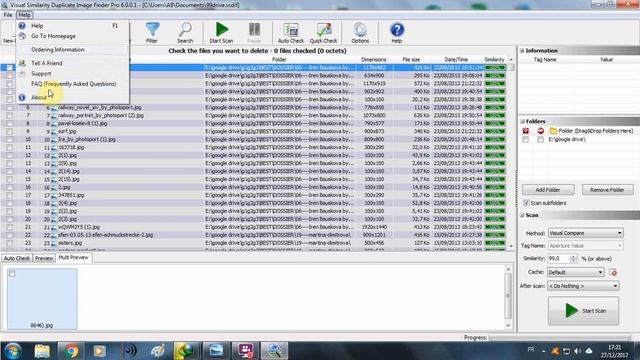Open the Tag Name Aperture Value dropdown
Screen dimensions: 640x360
[585, 246]
